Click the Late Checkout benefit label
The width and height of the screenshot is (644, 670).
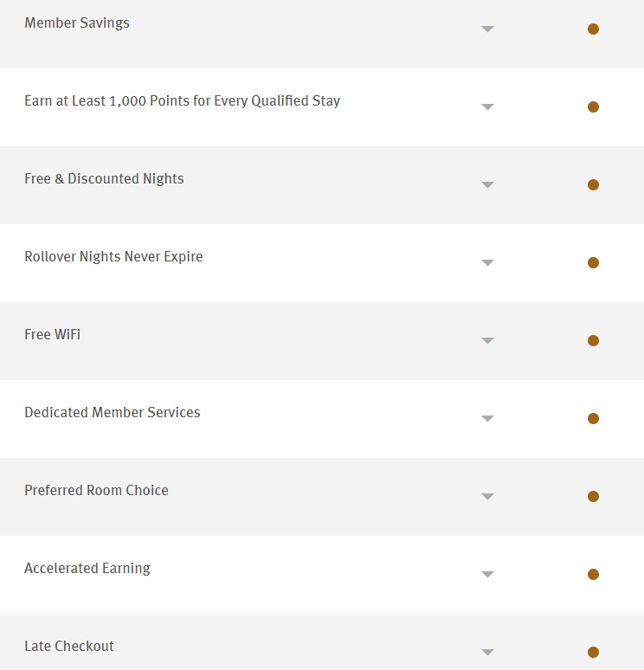click(69, 647)
